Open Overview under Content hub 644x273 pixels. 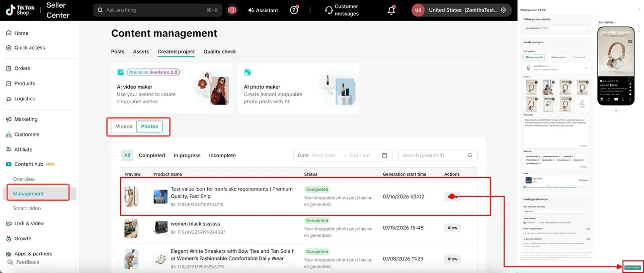24,179
